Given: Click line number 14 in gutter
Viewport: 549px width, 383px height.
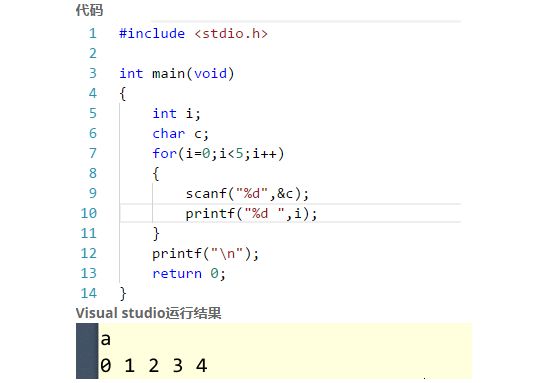Looking at the screenshot, I should pos(89,293).
